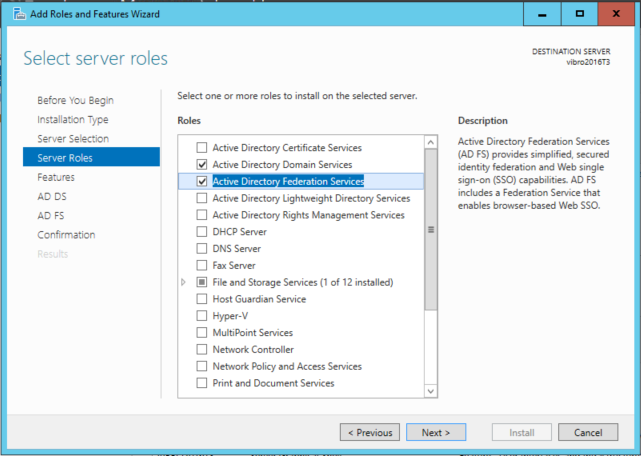Click the Next button
Screen dimensions: 641x456
436,432
